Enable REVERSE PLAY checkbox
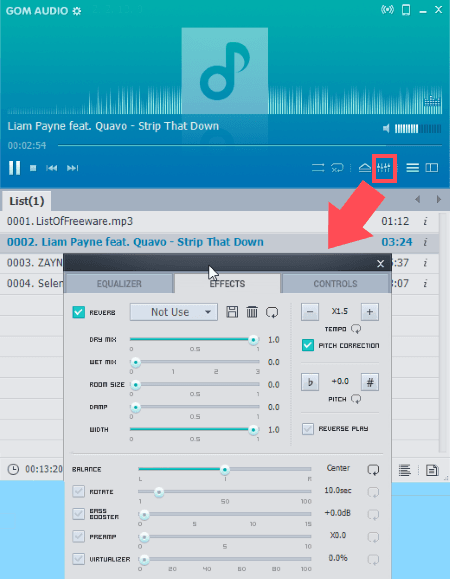This screenshot has height=579, width=450. 308,429
